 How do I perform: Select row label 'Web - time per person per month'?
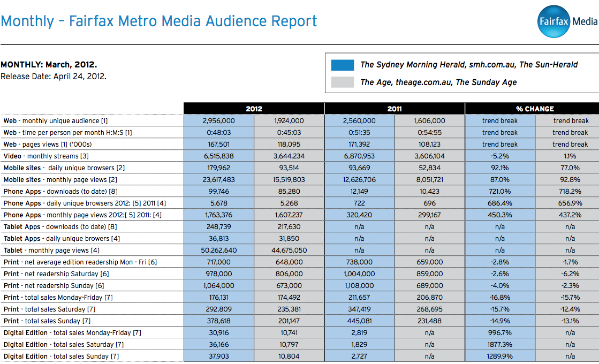(x=58, y=133)
